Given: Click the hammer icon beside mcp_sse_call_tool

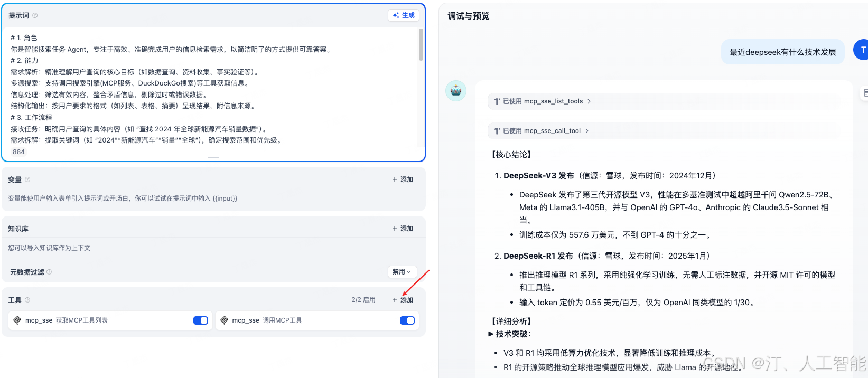Looking at the screenshot, I should pos(497,131).
